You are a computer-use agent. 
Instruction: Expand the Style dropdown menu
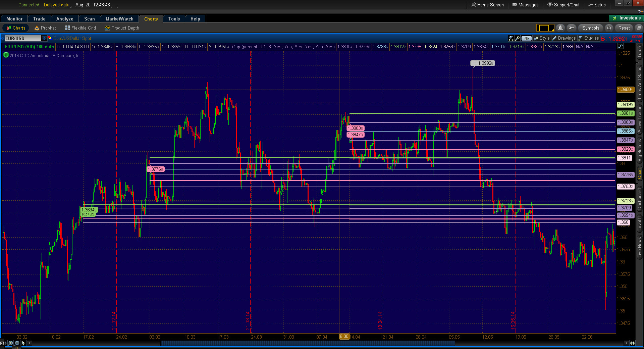pos(542,38)
